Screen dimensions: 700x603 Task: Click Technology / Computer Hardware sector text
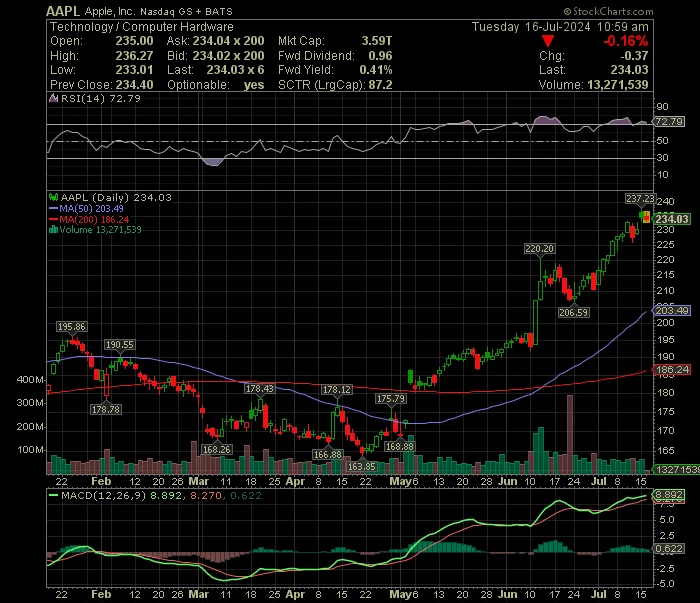tap(142, 27)
